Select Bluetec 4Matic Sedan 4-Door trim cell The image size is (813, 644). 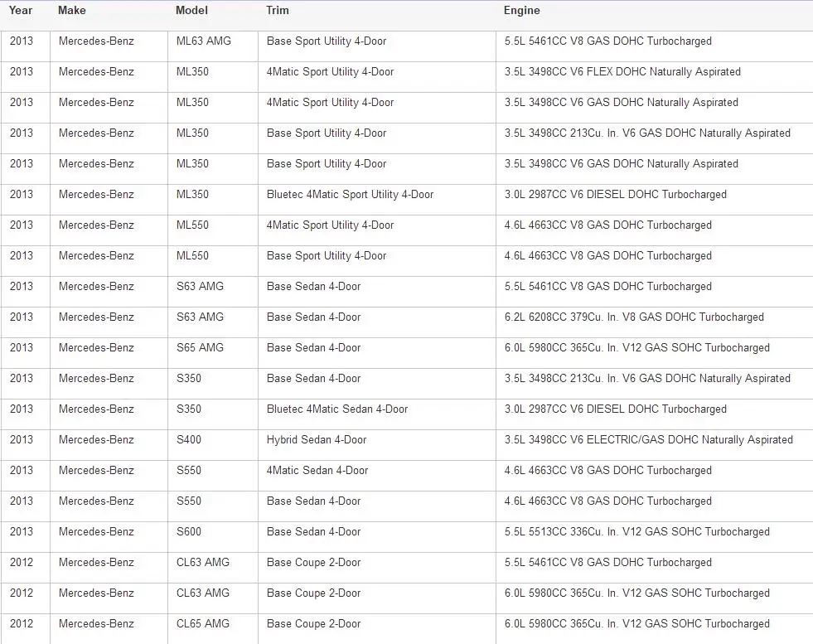point(376,414)
